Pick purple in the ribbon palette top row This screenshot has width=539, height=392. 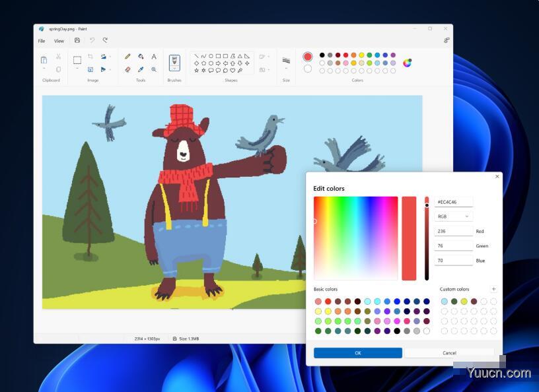(x=393, y=55)
